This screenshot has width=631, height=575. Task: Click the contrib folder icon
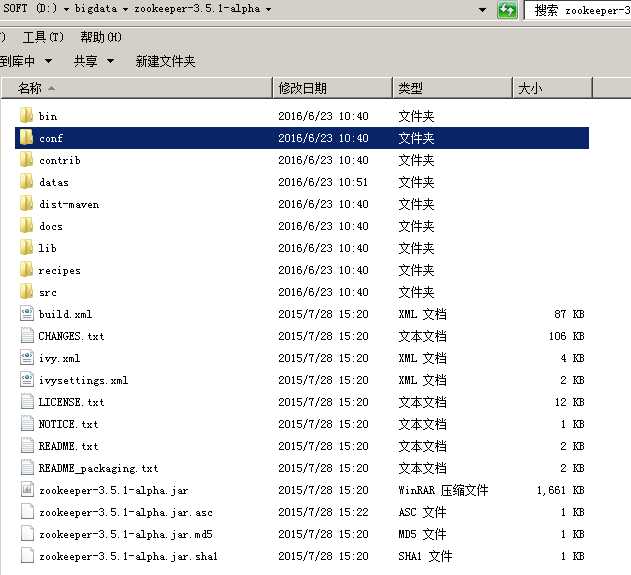[x=27, y=159]
